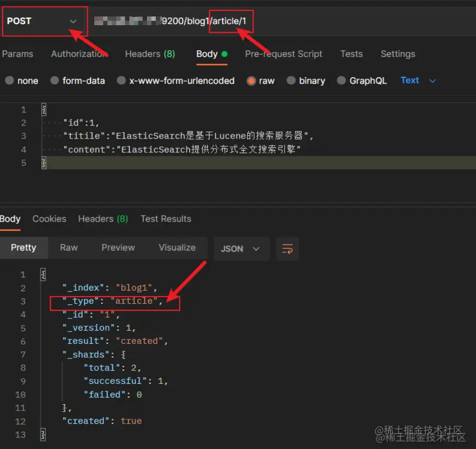
Task: Click the "created": true response line
Action: coord(102,421)
